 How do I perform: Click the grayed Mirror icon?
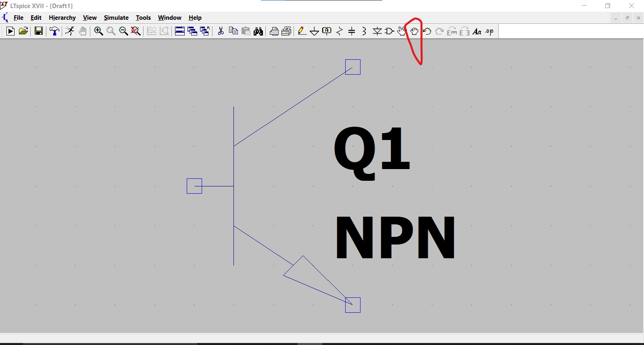pos(465,31)
